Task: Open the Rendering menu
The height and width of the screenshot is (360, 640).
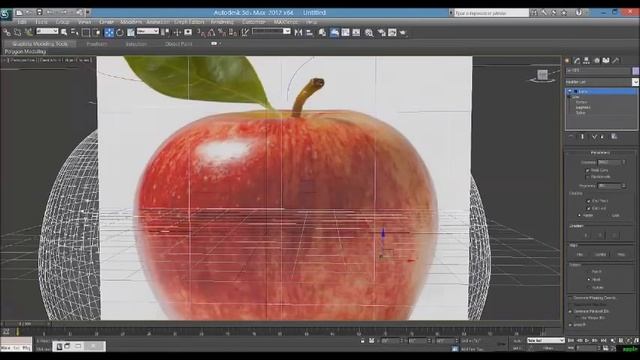Action: coord(222,22)
